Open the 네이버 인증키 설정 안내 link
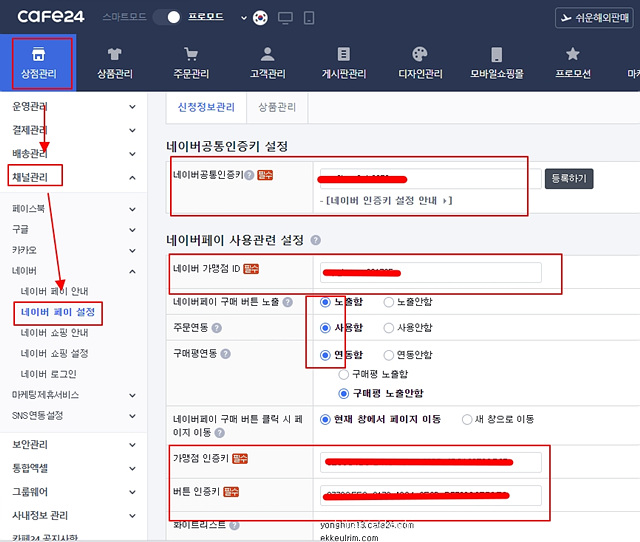 pyautogui.click(x=389, y=200)
